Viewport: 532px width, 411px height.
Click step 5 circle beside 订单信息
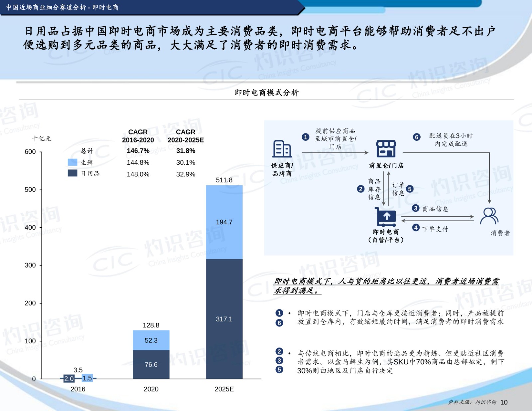pyautogui.click(x=410, y=189)
